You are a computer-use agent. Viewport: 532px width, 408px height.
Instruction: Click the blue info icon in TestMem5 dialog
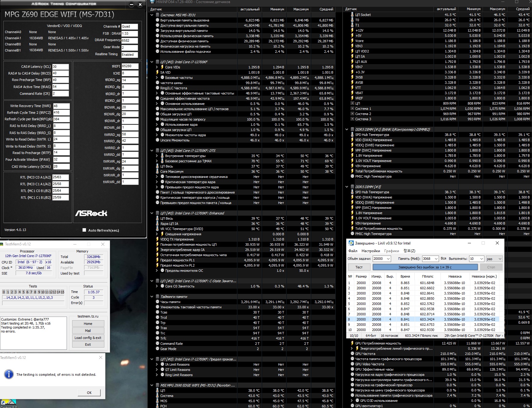coord(9,374)
